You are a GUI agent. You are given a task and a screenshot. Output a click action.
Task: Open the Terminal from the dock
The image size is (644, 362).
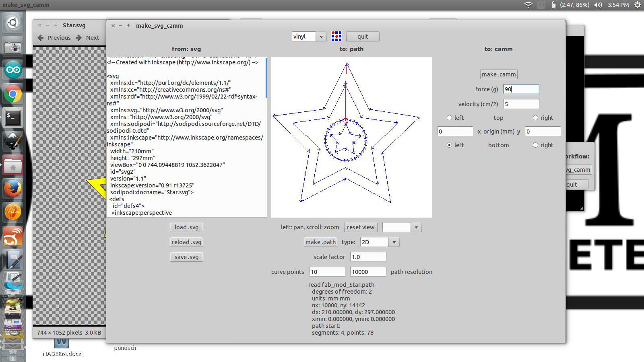(x=13, y=118)
